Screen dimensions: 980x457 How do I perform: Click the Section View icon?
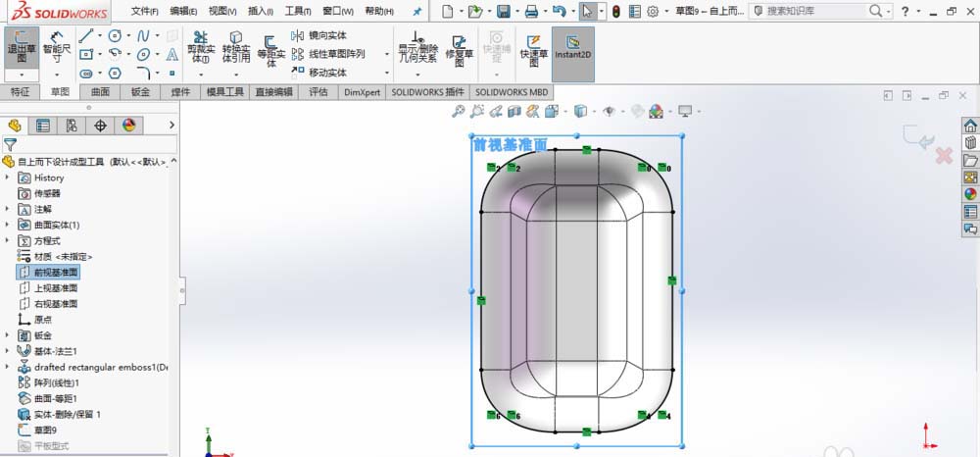coord(514,111)
